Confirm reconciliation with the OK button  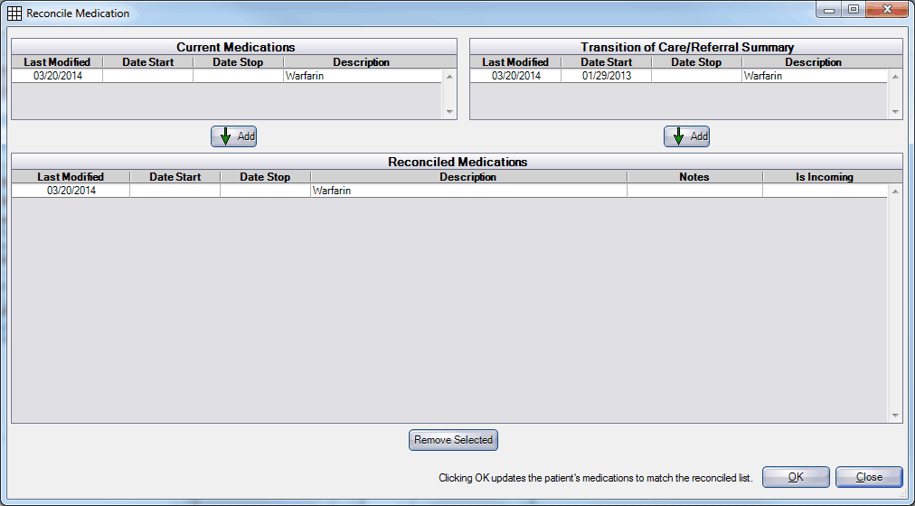point(795,477)
